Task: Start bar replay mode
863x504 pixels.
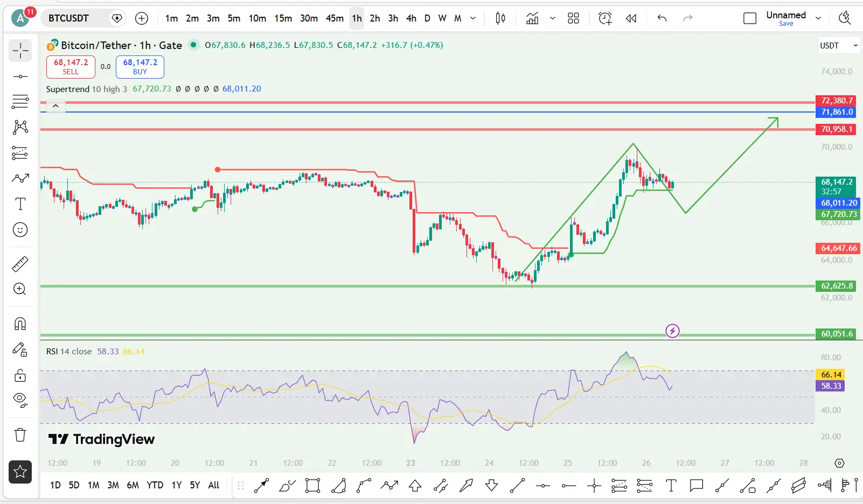Action: [x=631, y=18]
